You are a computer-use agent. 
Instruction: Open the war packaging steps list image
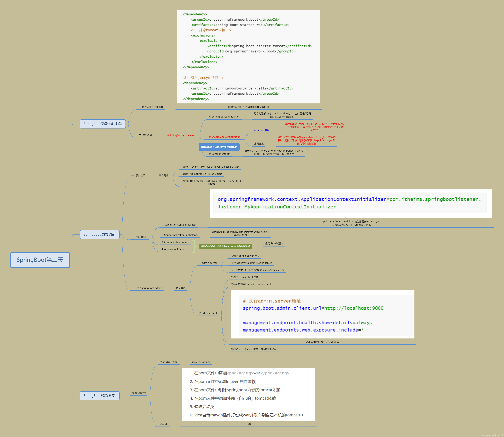coord(249,394)
